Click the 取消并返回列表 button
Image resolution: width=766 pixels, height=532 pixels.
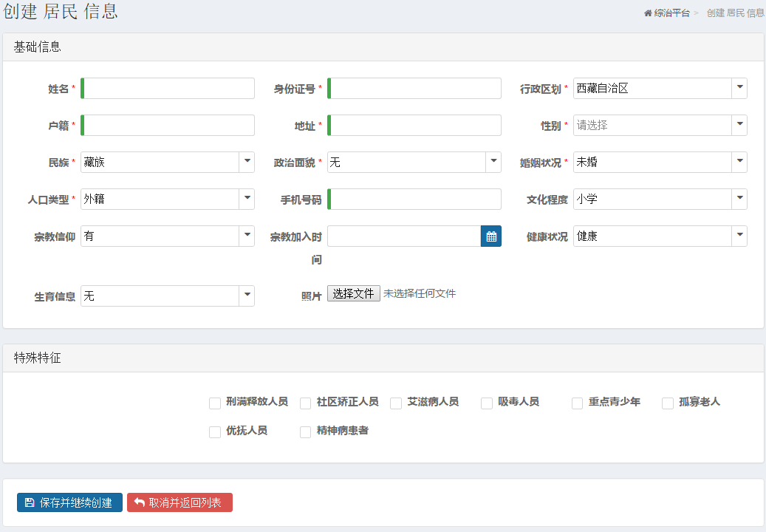click(x=179, y=502)
